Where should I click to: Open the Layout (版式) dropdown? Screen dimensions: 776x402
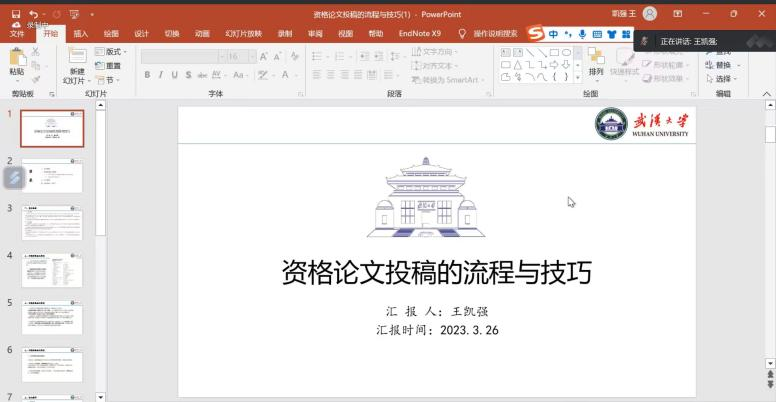click(112, 52)
